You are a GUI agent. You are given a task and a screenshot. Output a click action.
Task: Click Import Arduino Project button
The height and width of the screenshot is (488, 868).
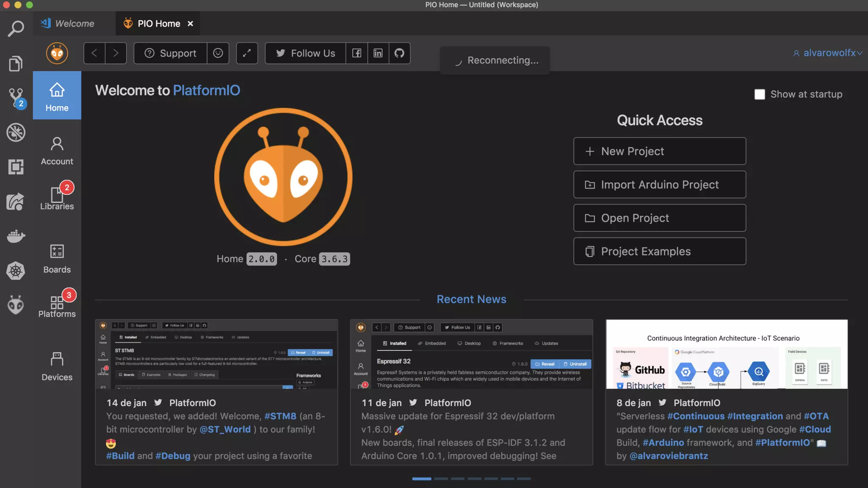tap(659, 185)
